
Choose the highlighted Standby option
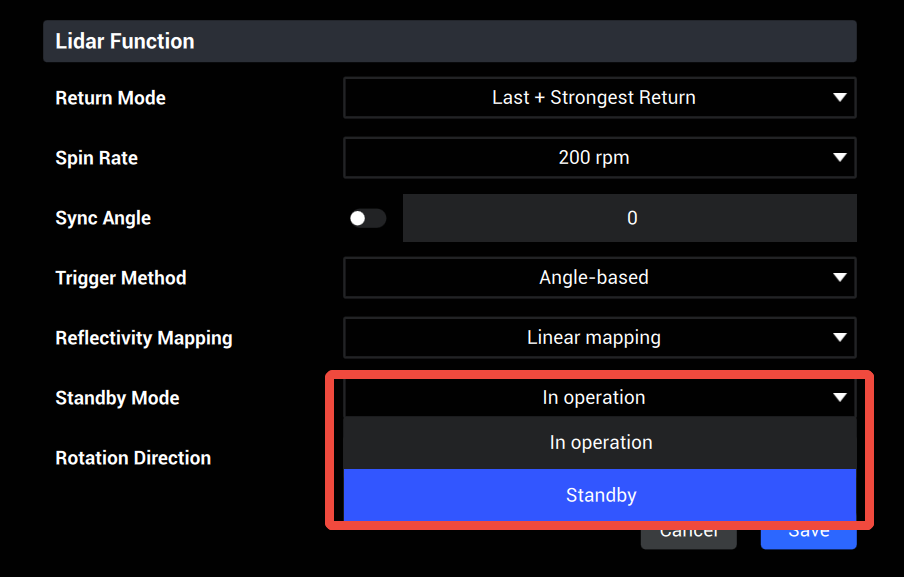click(600, 495)
